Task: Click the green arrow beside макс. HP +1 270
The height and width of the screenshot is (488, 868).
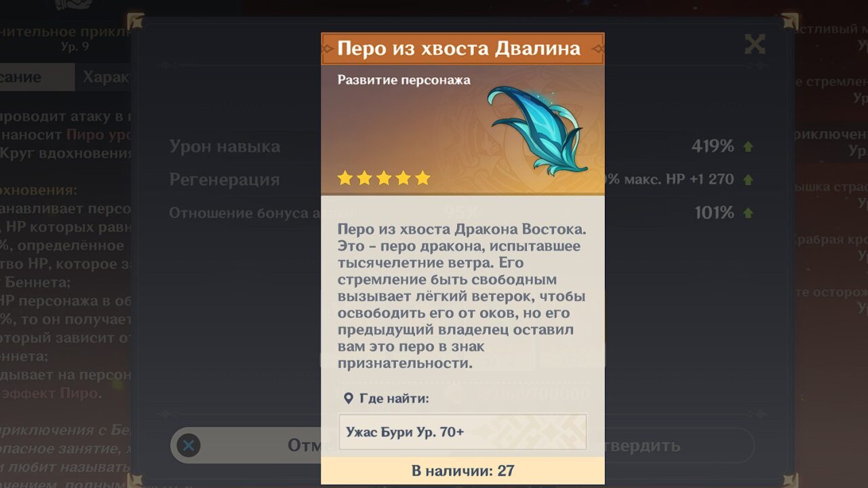Action: coord(748,180)
